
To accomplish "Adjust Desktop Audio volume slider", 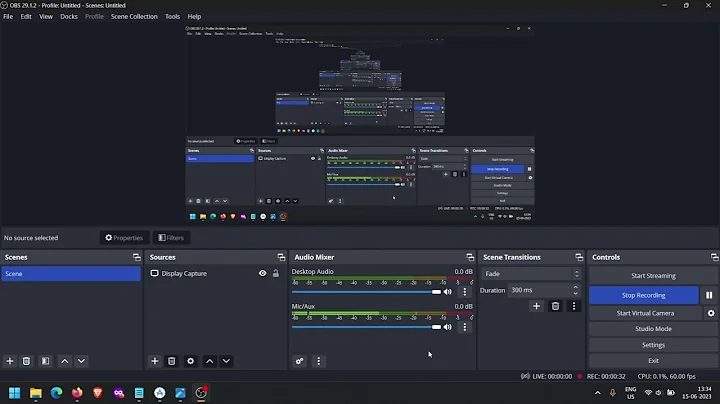I will tap(366, 292).
